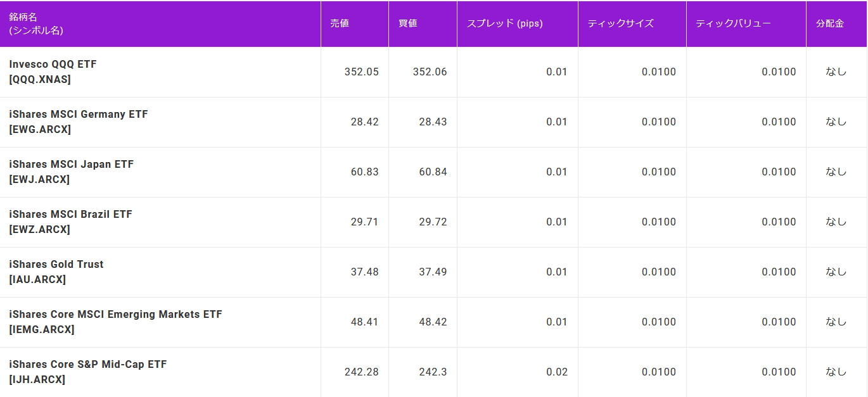Select the sell price 28.42
This screenshot has height=397, width=868.
click(365, 122)
